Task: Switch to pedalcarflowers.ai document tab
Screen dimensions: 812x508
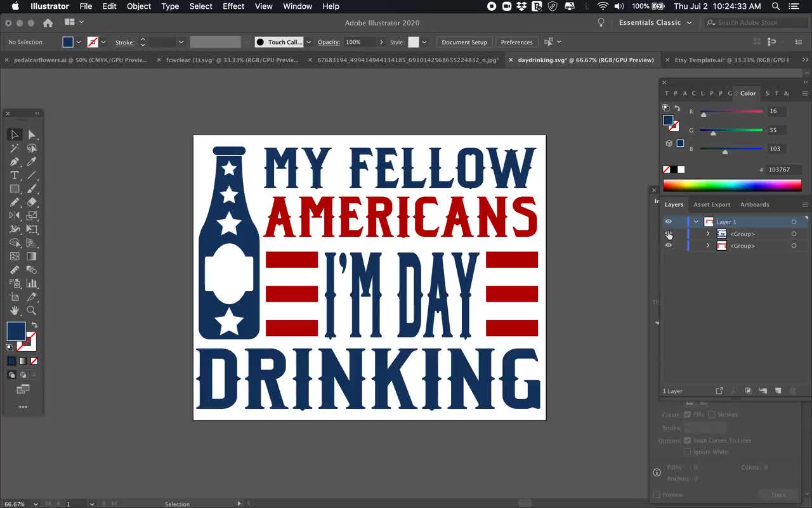Action: [x=80, y=60]
